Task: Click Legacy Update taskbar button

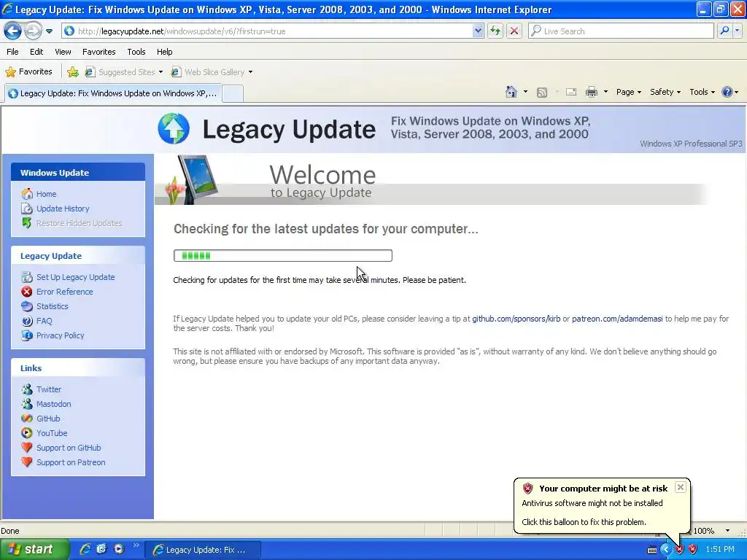Action: coord(202,550)
